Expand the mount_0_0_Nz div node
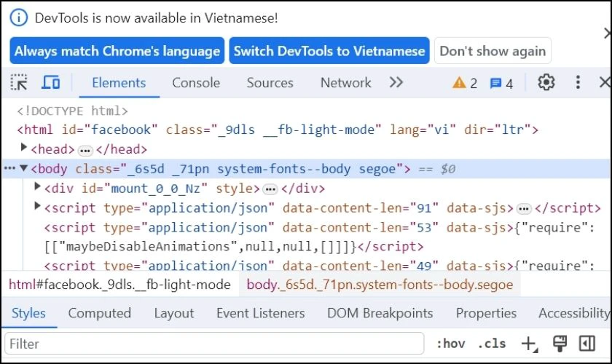The height and width of the screenshot is (364, 612). [37, 186]
